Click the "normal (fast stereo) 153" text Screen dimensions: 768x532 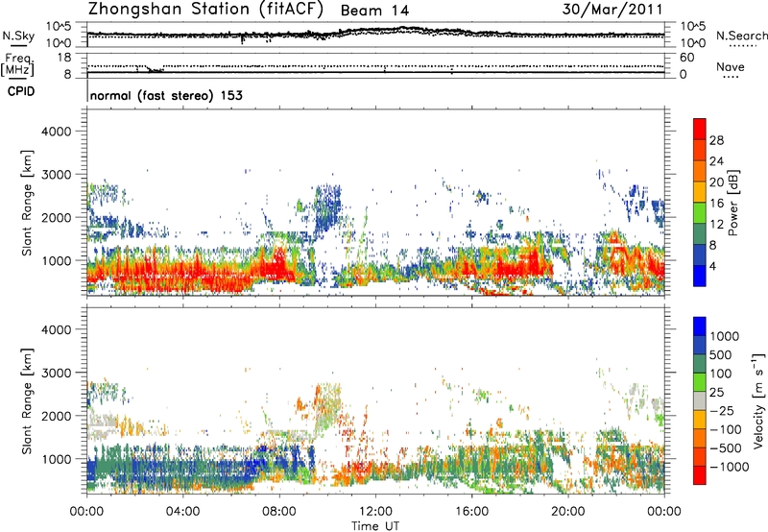coord(166,95)
